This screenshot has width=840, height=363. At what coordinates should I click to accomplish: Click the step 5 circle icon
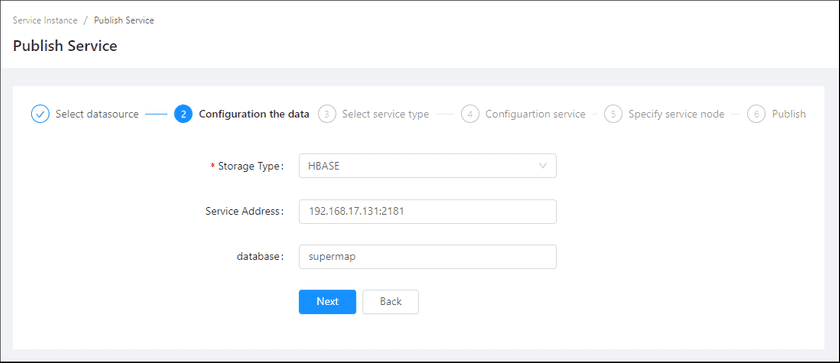[x=613, y=114]
